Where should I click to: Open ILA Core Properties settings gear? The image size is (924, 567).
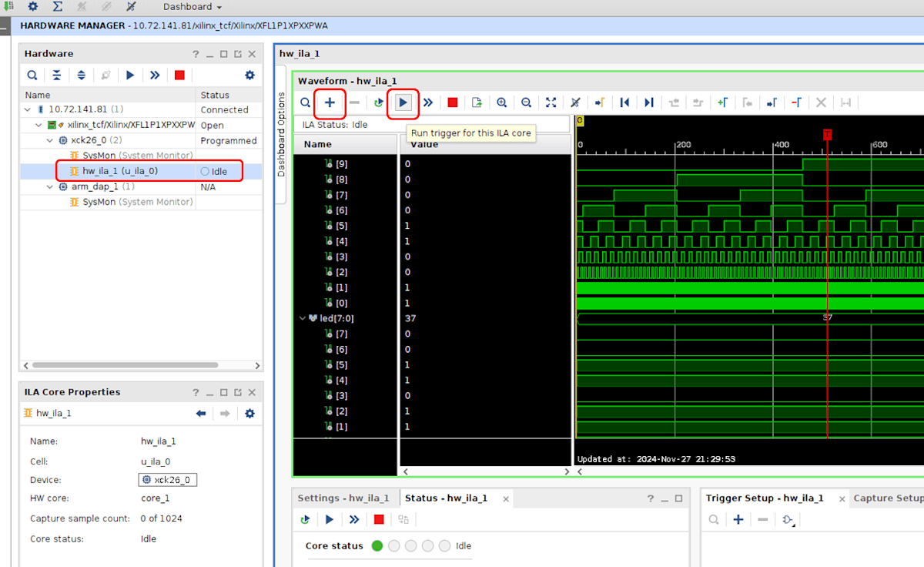[249, 414]
